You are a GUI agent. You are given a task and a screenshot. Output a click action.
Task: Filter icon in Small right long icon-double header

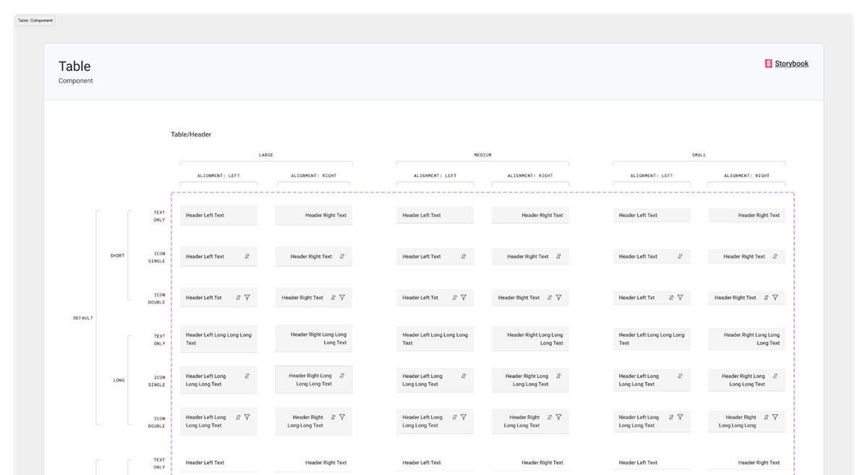[x=775, y=417]
